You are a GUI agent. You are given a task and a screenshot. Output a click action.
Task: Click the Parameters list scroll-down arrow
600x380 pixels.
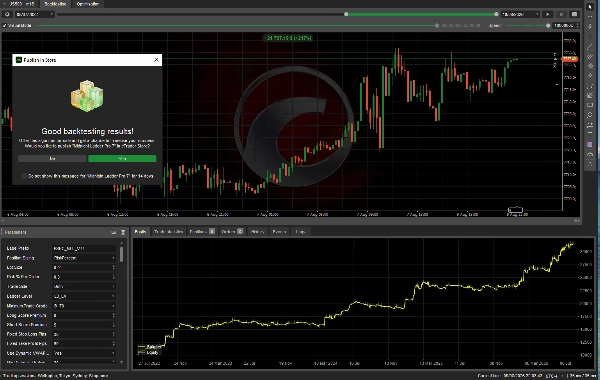[122, 362]
